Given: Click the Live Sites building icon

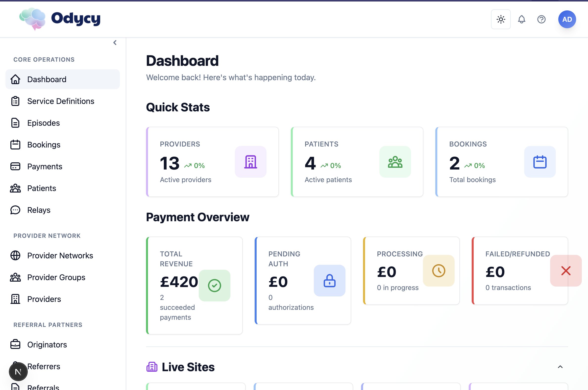Looking at the screenshot, I should [x=152, y=367].
